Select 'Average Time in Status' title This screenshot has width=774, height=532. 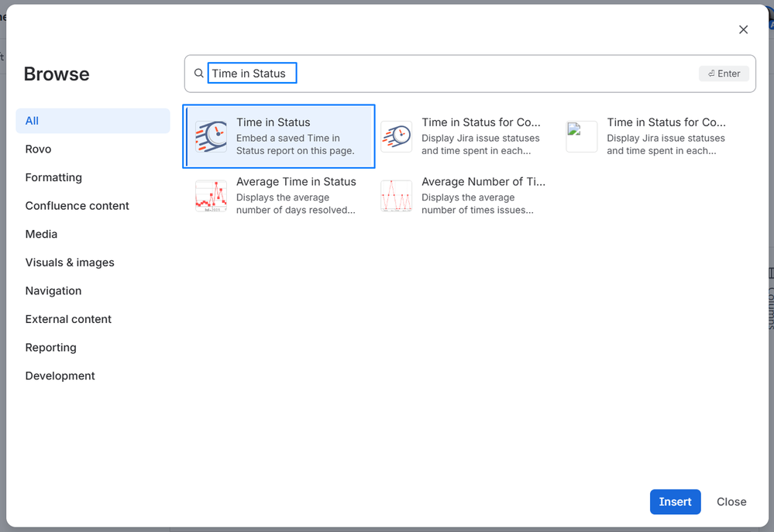[296, 182]
